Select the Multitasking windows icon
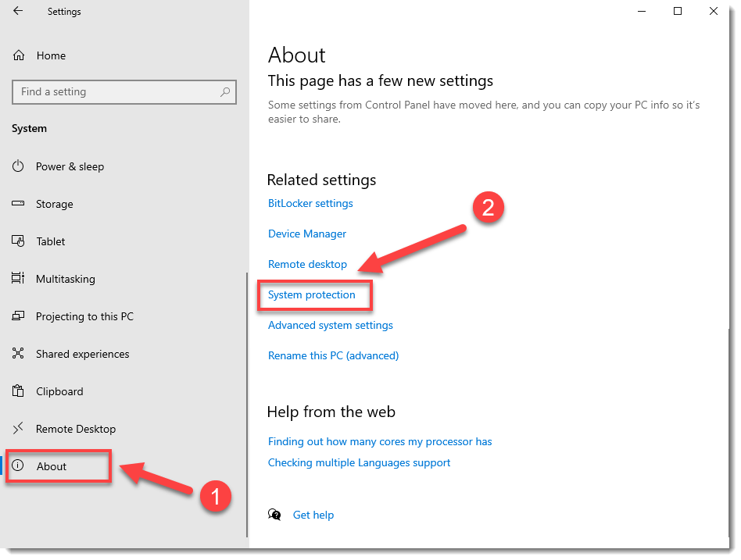Image resolution: width=741 pixels, height=560 pixels. 18,278
